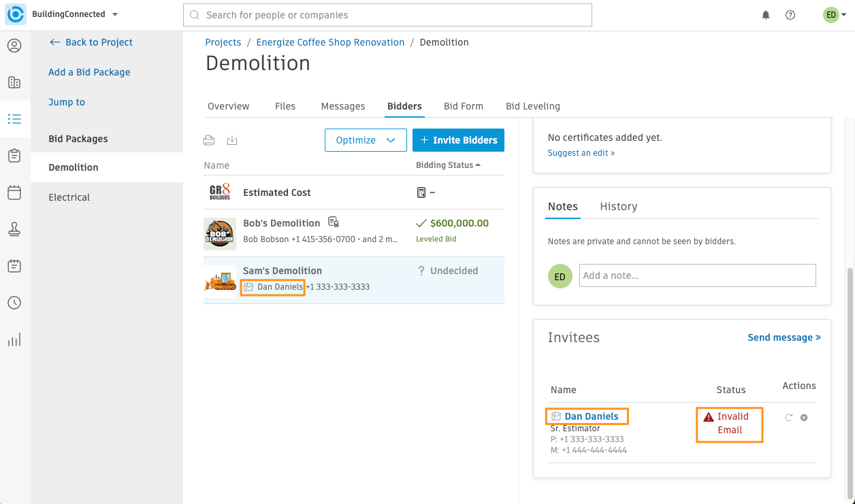
Task: Click the Sam's Demolition bulldozer thumbnail
Action: pyautogui.click(x=220, y=281)
